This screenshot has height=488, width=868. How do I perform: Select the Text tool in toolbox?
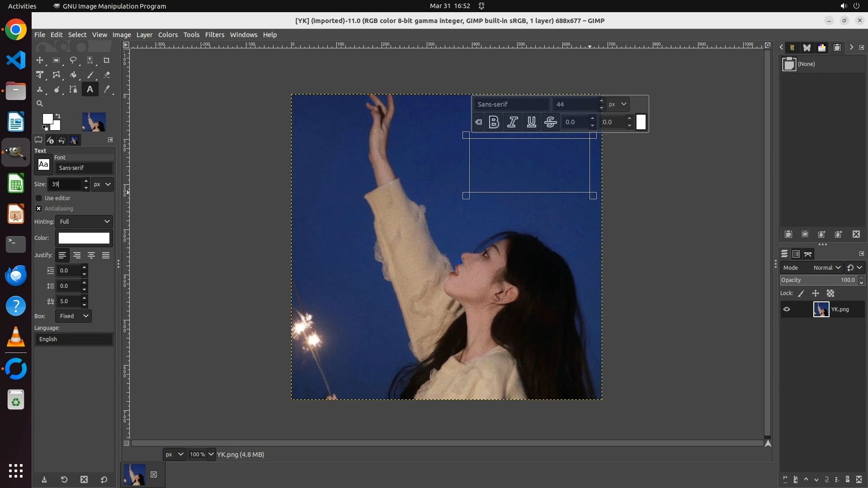tap(90, 89)
